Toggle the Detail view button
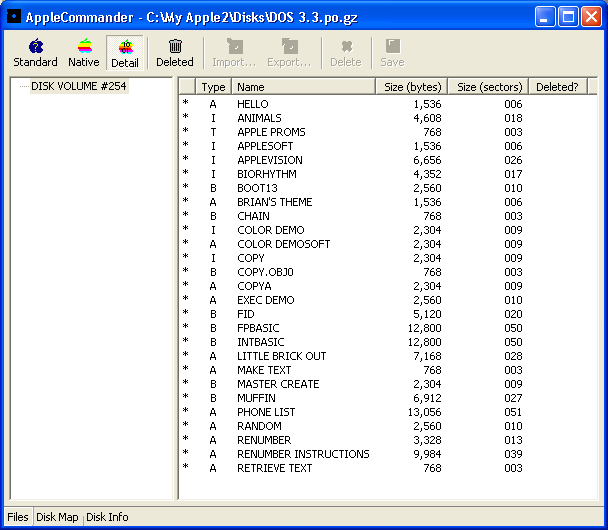The width and height of the screenshot is (608, 530). pos(125,53)
